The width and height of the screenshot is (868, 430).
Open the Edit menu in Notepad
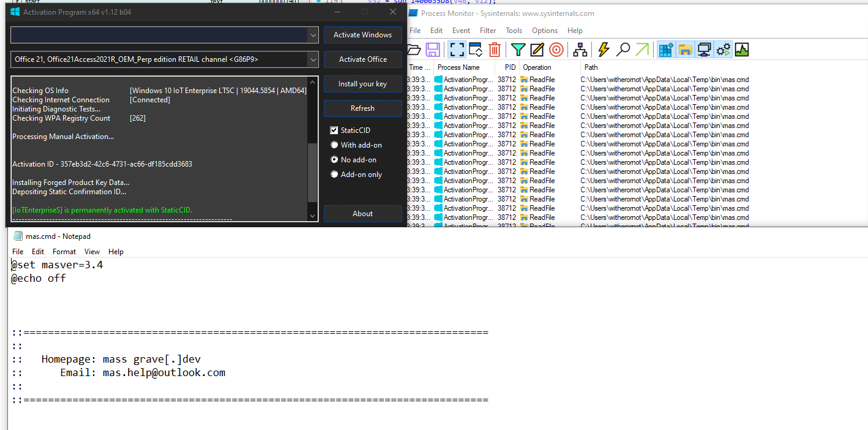[x=38, y=252]
